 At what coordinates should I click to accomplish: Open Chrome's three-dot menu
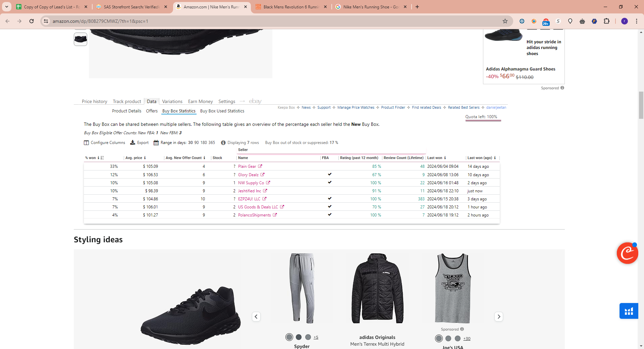[637, 21]
